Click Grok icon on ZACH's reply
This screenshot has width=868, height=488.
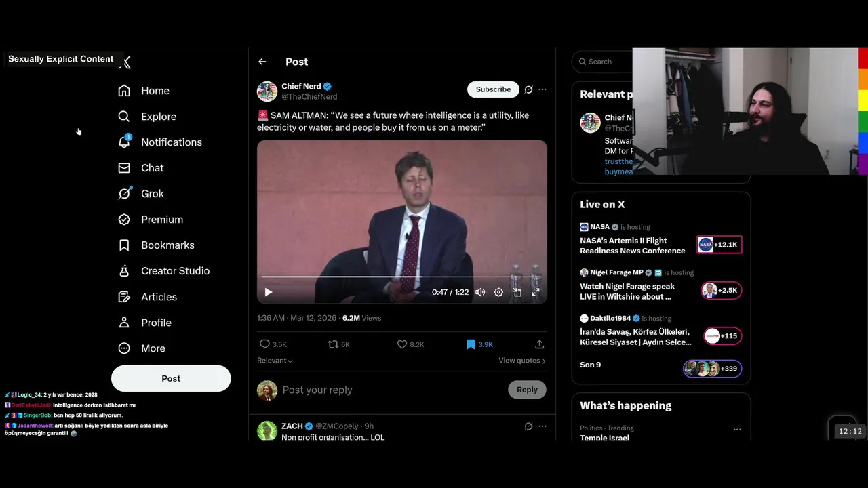point(529,426)
